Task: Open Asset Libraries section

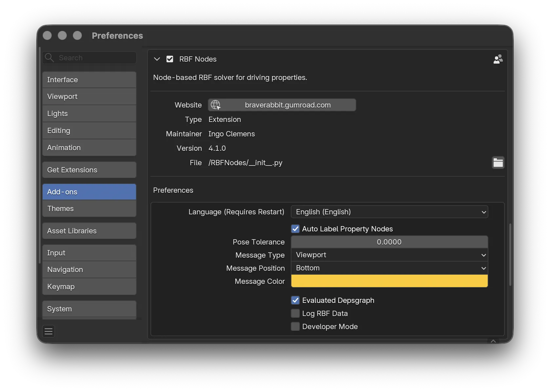Action: point(89,231)
